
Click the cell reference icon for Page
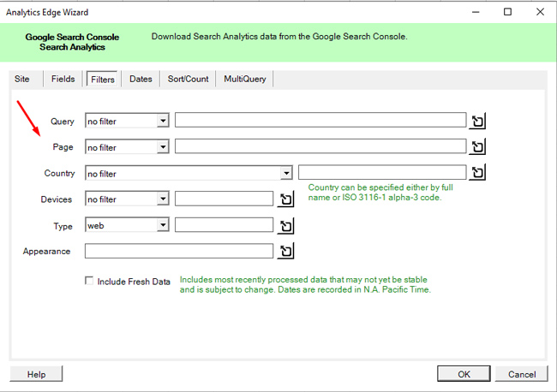(x=477, y=147)
